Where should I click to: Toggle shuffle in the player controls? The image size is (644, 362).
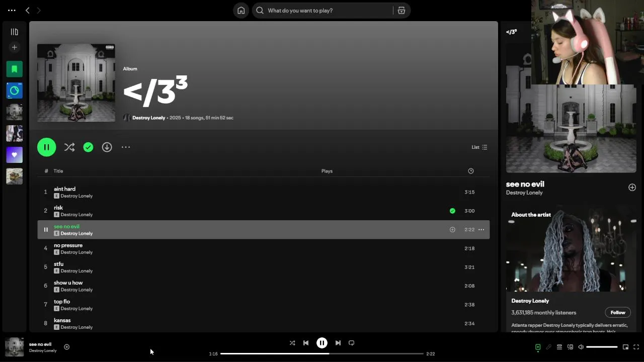click(x=292, y=343)
